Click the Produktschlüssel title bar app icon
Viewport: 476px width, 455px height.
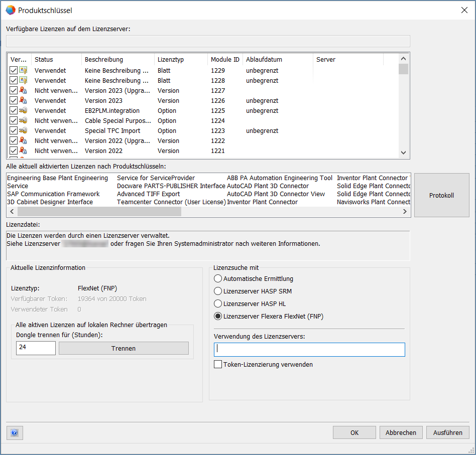point(10,10)
